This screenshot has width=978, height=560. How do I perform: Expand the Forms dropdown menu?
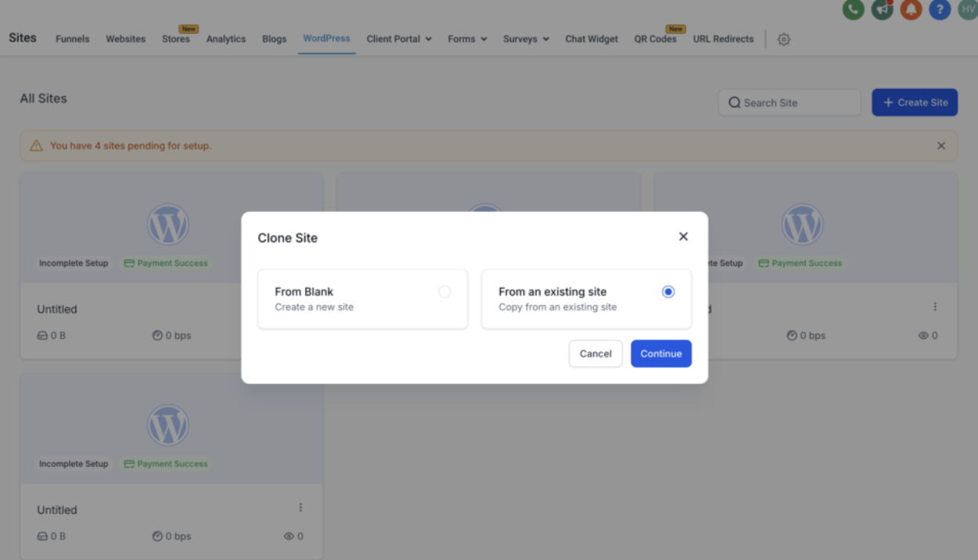tap(467, 39)
